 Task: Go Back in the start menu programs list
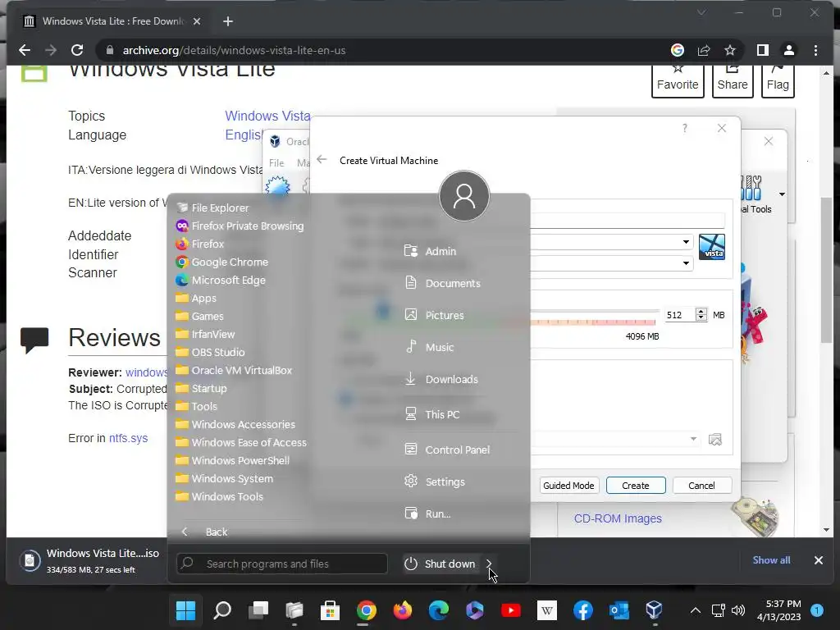pos(204,532)
